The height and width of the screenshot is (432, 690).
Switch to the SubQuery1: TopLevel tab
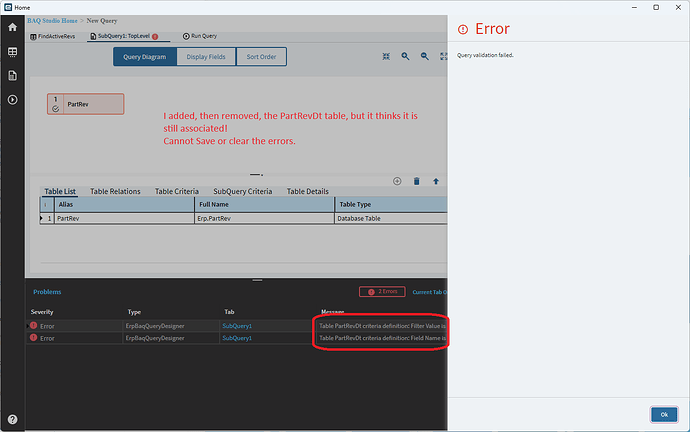(124, 36)
